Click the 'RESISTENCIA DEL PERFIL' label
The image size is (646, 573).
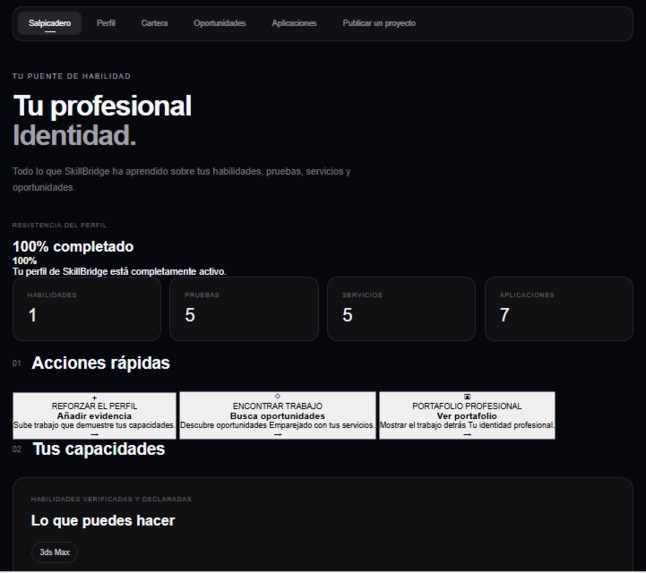click(x=59, y=225)
